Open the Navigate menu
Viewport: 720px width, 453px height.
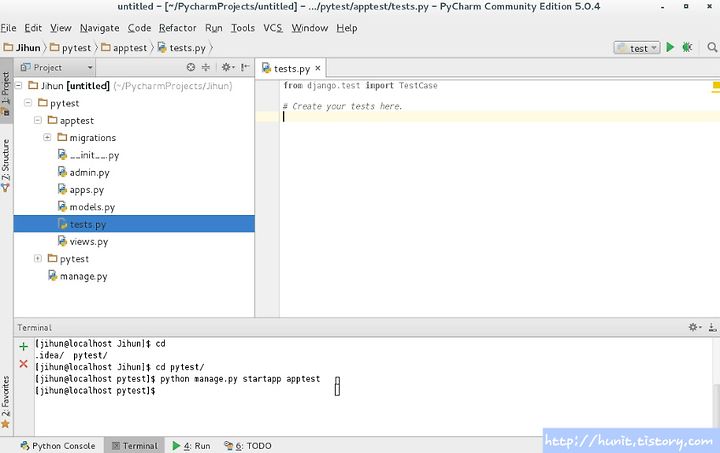coord(100,28)
